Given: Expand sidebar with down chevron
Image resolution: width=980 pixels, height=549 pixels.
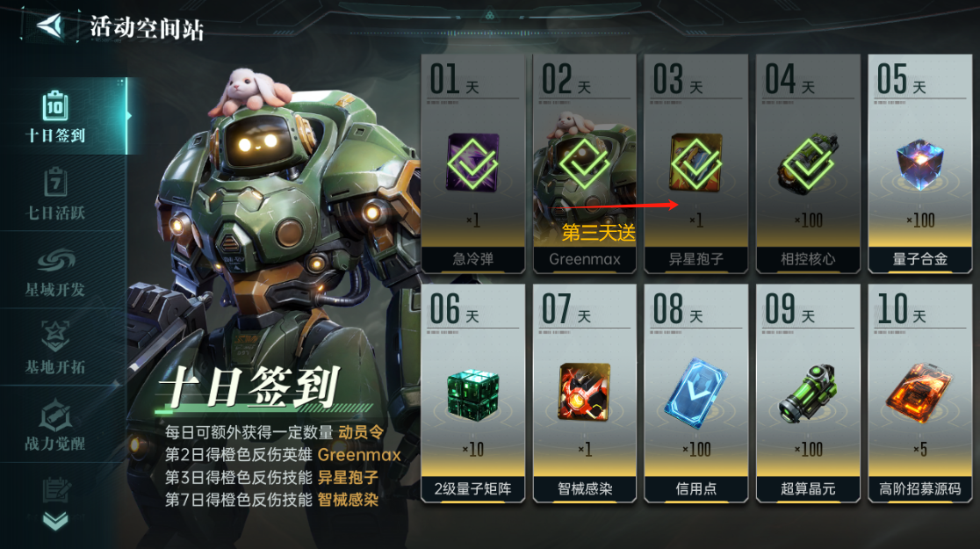Looking at the screenshot, I should (x=55, y=521).
